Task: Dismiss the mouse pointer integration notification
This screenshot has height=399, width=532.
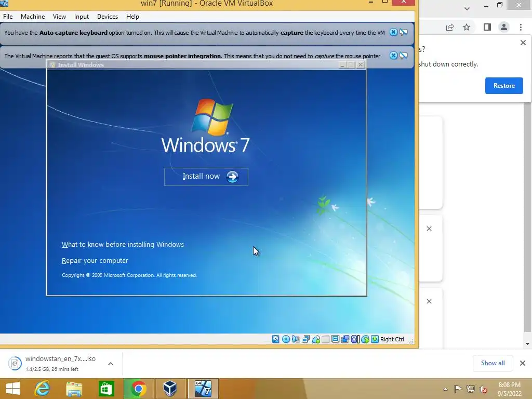Action: click(393, 55)
